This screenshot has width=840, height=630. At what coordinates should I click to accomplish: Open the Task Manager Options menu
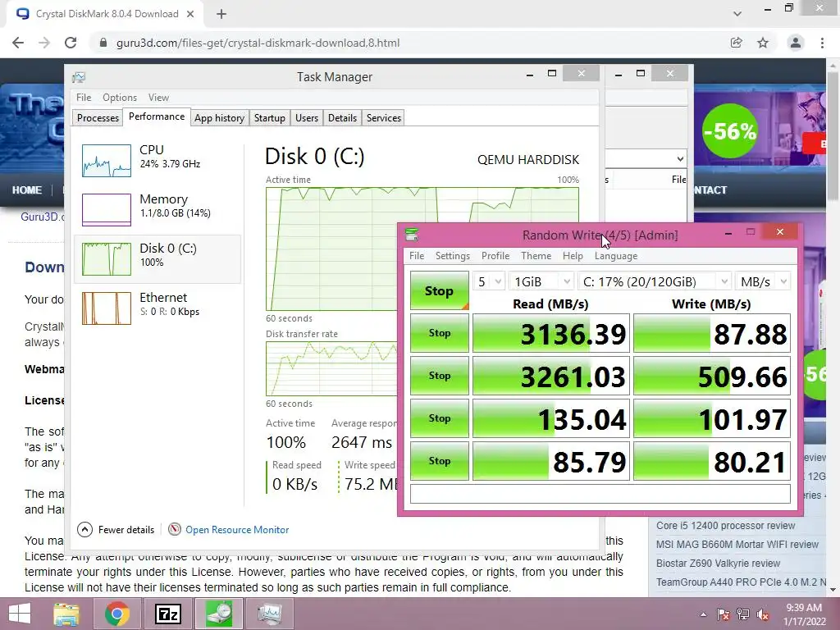(x=120, y=98)
